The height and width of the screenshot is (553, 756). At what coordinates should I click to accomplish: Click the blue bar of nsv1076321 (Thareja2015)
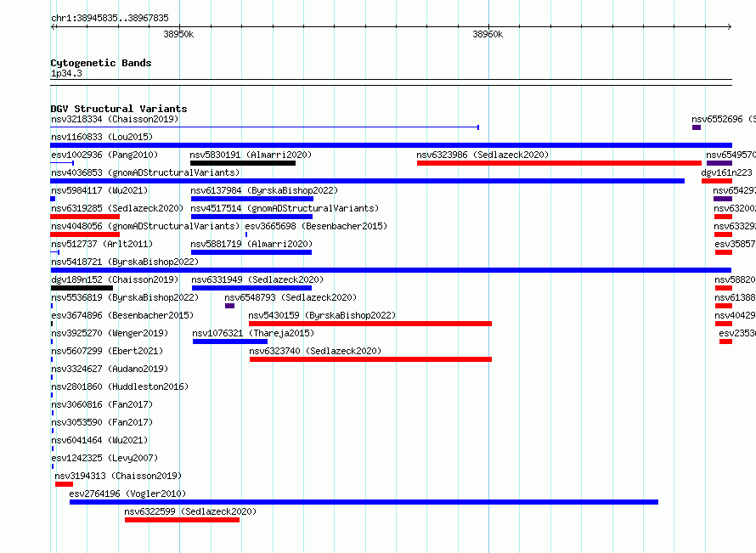230,341
